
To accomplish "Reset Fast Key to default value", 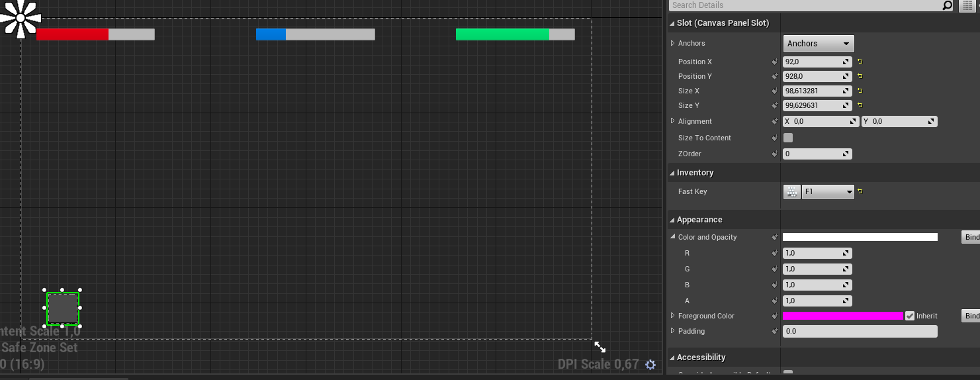I will click(x=860, y=192).
